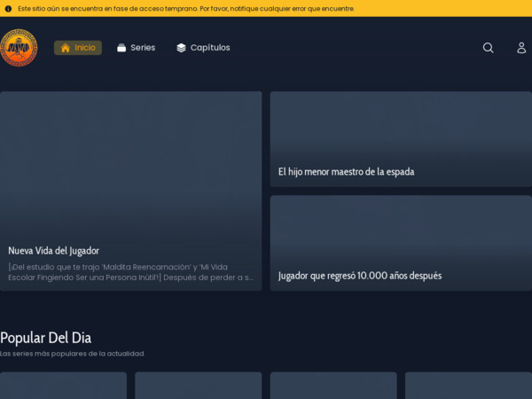The width and height of the screenshot is (532, 399).
Task: Click the stacked layers icon beside Capítulos
Action: click(181, 48)
